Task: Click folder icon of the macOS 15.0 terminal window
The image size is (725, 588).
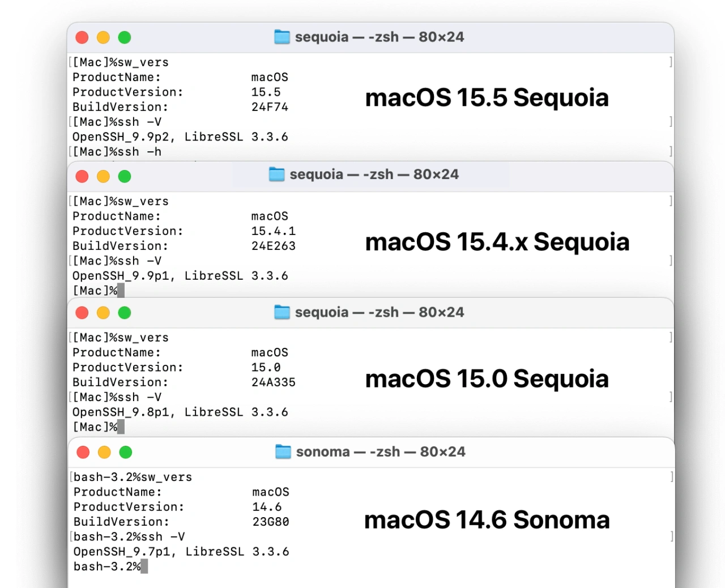Action: 282,312
